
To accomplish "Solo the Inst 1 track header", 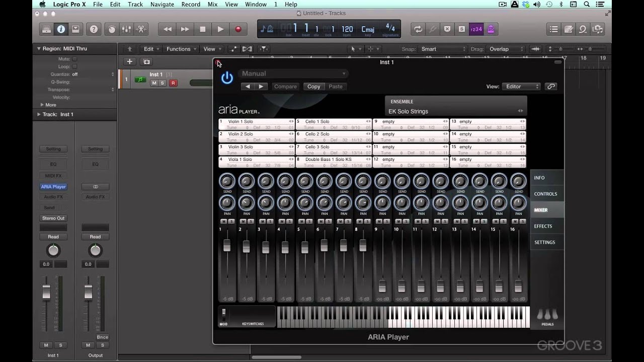I will point(162,83).
